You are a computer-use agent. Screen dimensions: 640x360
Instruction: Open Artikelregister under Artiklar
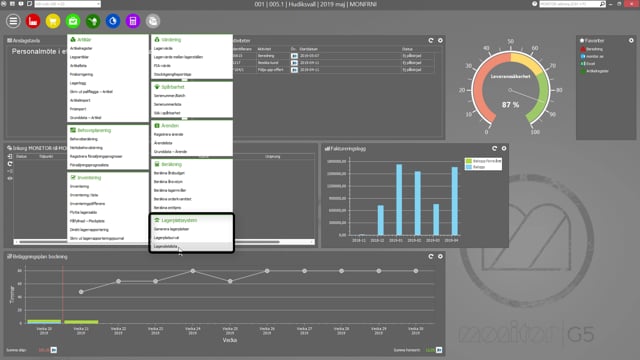81,49
